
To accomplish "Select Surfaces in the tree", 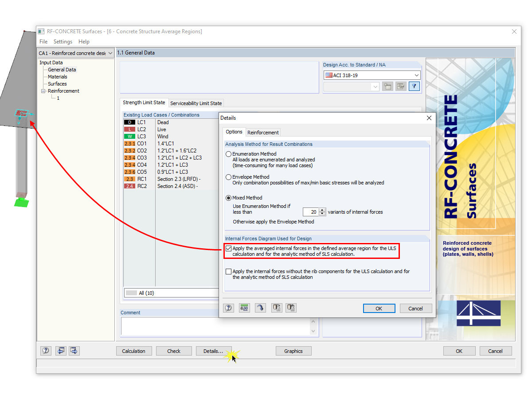I will 57,84.
